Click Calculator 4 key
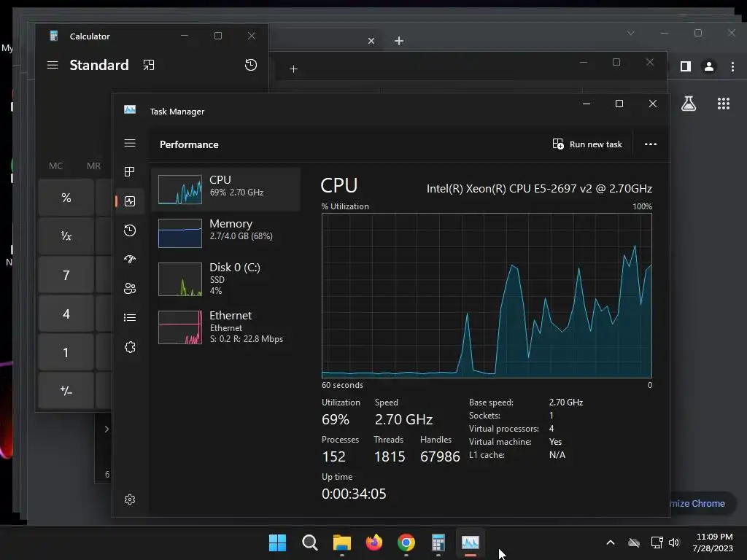 click(66, 314)
